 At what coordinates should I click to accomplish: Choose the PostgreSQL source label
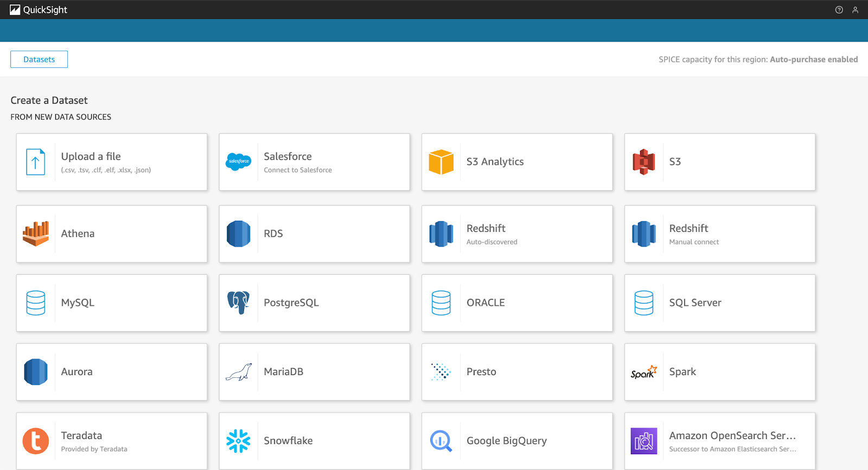(291, 302)
